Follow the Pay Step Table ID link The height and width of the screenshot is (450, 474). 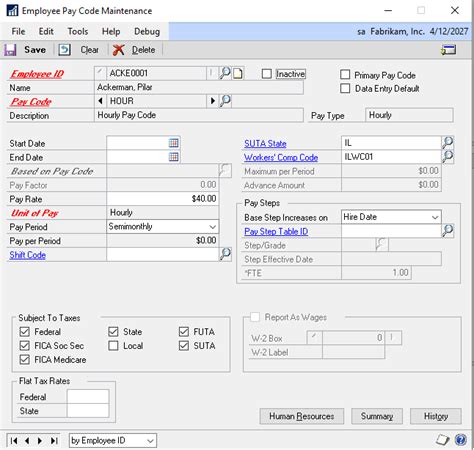[x=276, y=232]
